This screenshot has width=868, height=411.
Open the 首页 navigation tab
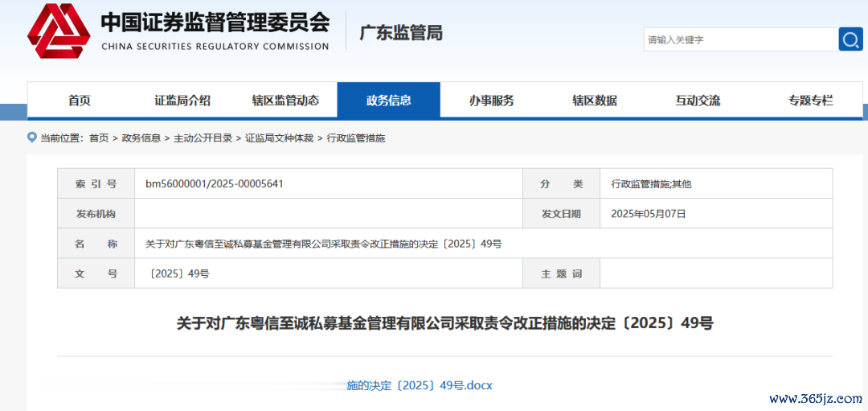coord(80,101)
